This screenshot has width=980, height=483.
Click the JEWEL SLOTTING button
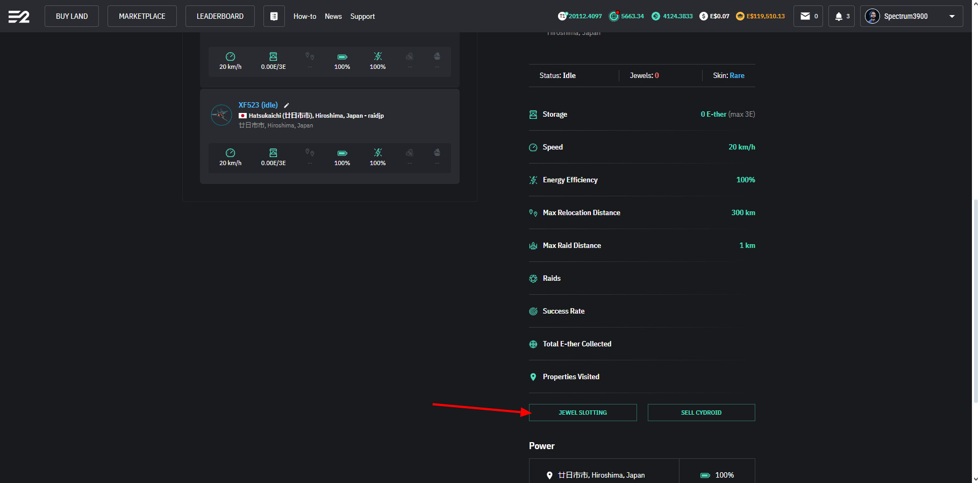click(x=583, y=413)
